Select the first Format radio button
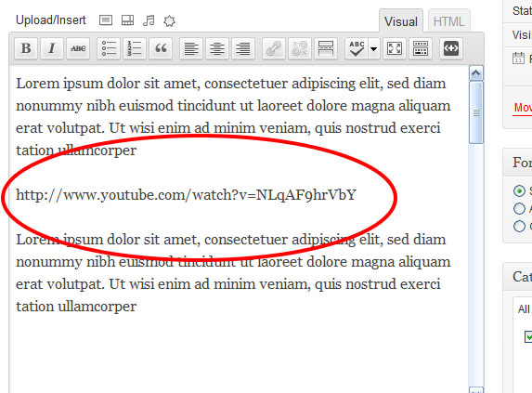The image size is (532, 393). coord(519,190)
